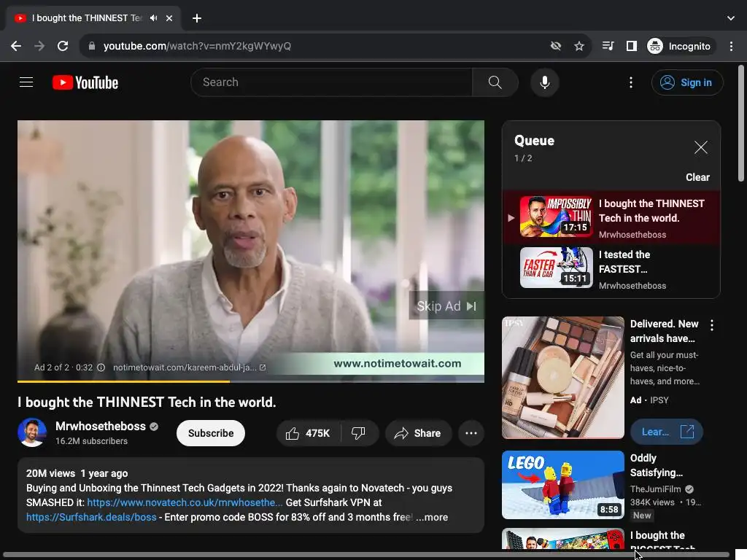
Task: Click the search magnifier button
Action: 495,82
